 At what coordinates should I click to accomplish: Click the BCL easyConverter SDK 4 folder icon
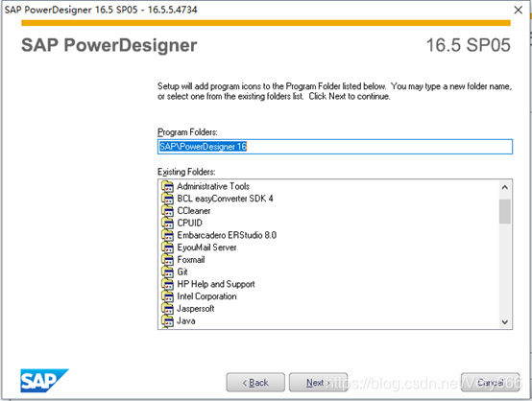coord(167,199)
